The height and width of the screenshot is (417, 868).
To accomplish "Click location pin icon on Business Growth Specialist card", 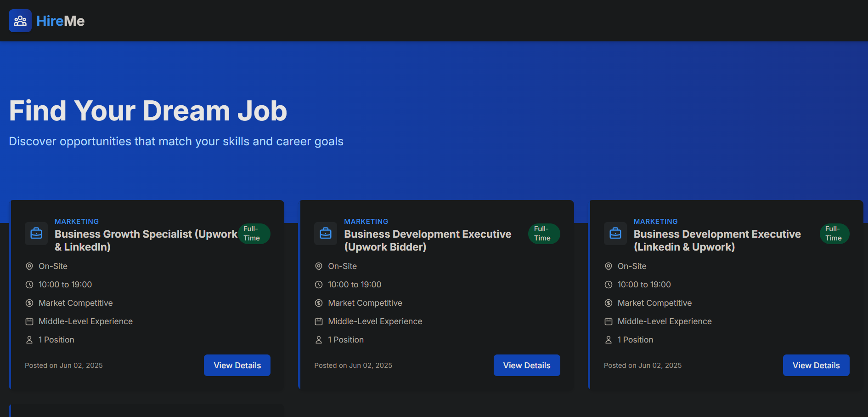I will tap(29, 266).
